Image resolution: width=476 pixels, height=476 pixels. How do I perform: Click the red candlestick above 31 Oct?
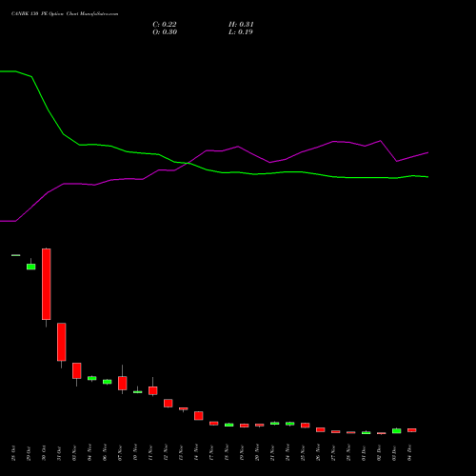(62, 342)
